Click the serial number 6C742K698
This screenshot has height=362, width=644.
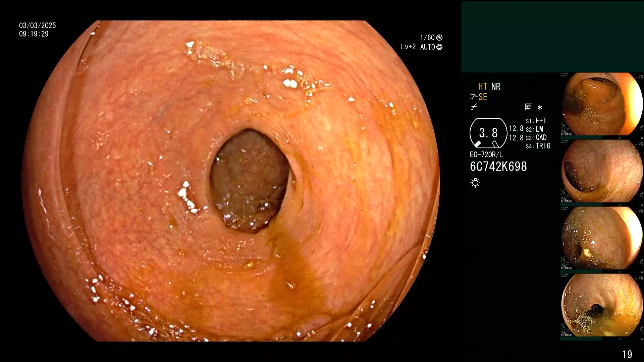(498, 167)
